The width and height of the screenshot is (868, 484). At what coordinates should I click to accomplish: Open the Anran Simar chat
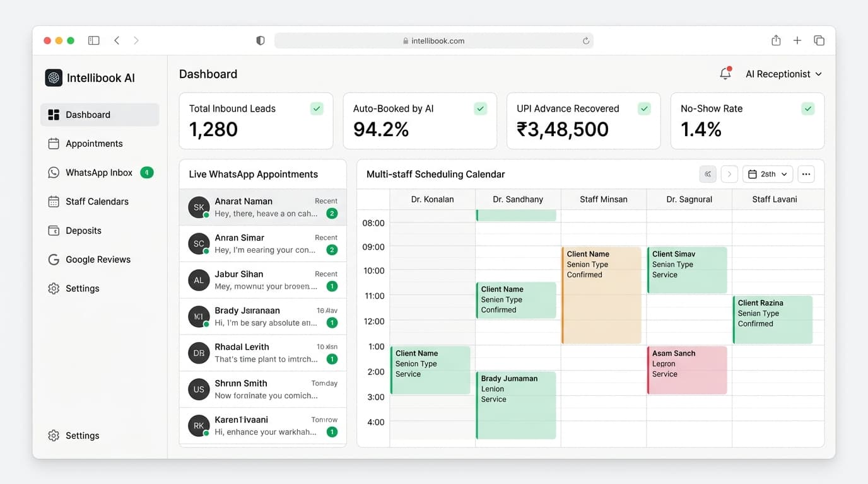pos(263,244)
